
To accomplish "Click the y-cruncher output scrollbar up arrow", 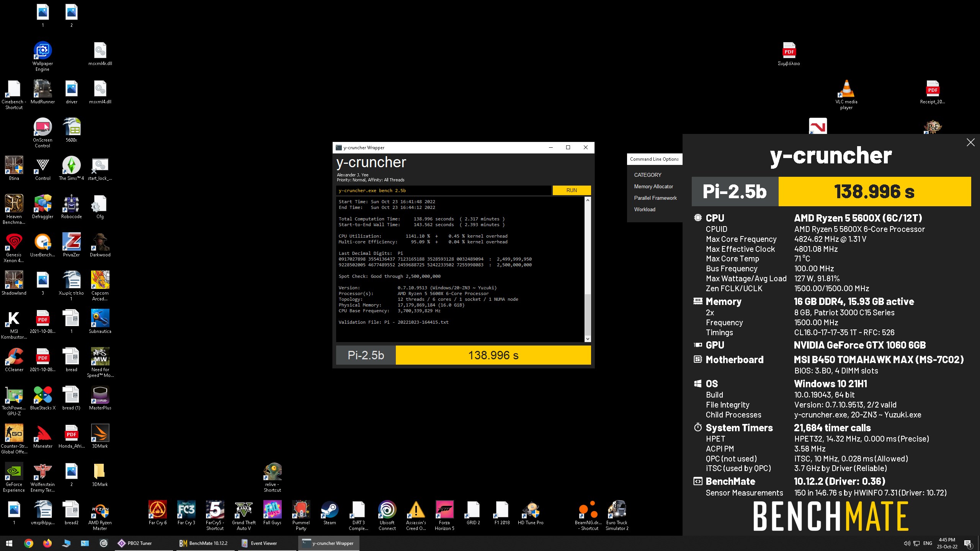I will point(588,200).
